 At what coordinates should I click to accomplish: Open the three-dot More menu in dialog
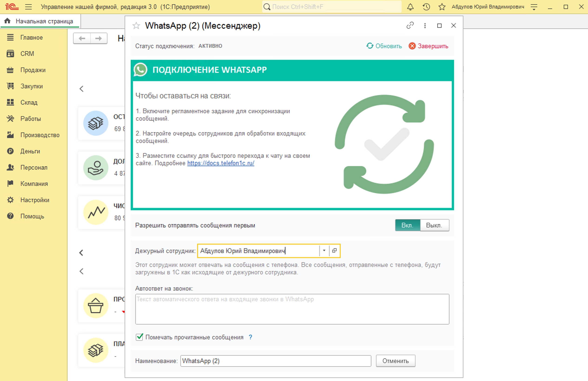[425, 25]
